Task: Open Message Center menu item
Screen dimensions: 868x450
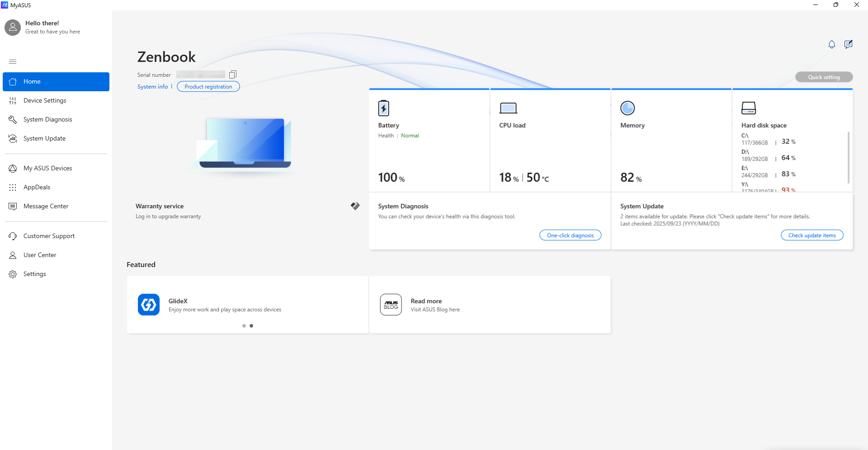Action: click(x=56, y=206)
